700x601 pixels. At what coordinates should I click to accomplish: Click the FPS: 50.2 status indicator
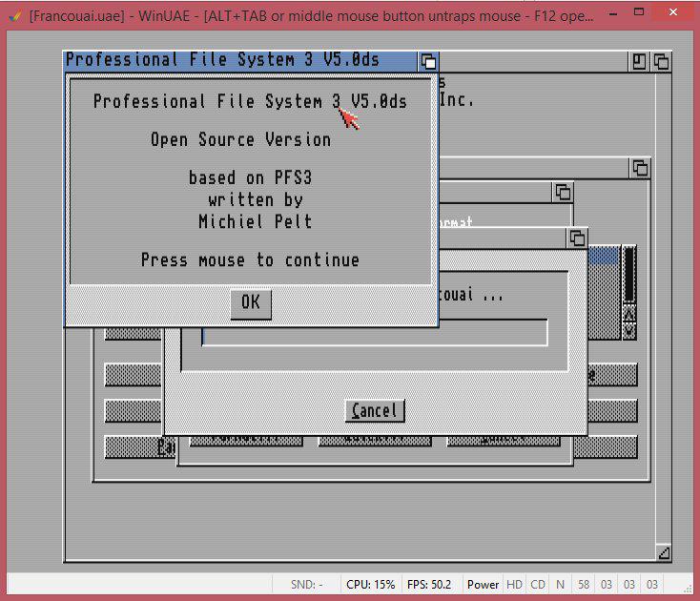429,585
